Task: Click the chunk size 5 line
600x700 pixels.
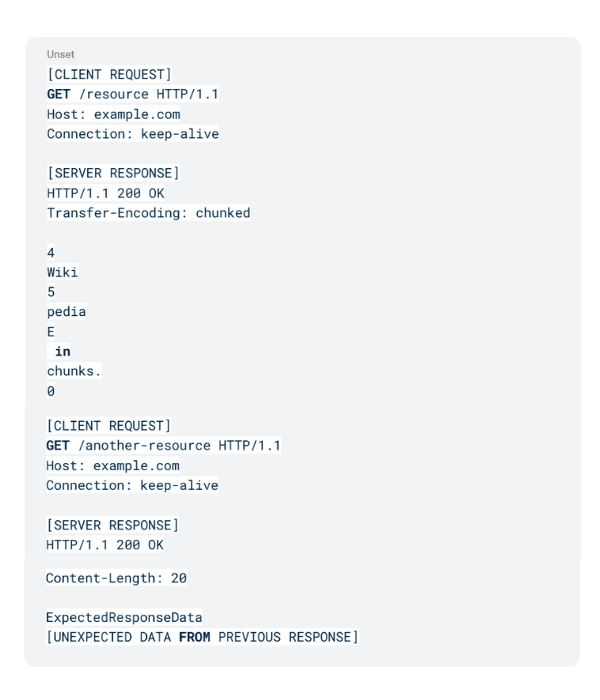Action: [51, 292]
